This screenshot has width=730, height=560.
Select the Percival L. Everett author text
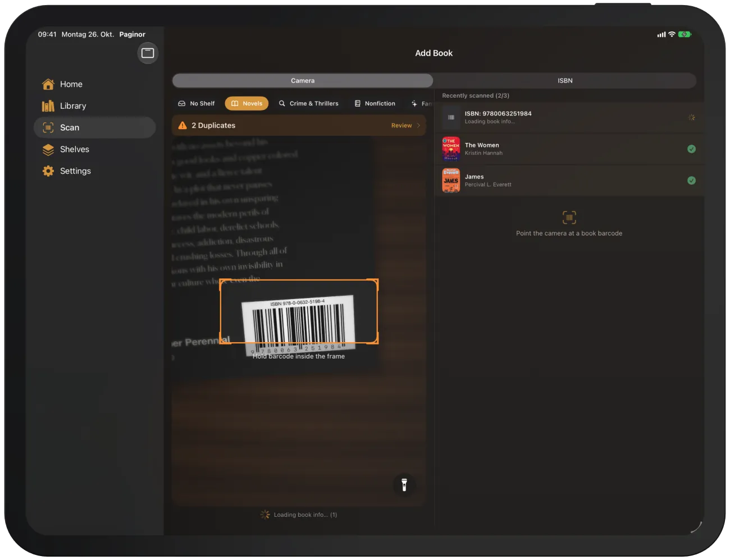click(x=488, y=185)
